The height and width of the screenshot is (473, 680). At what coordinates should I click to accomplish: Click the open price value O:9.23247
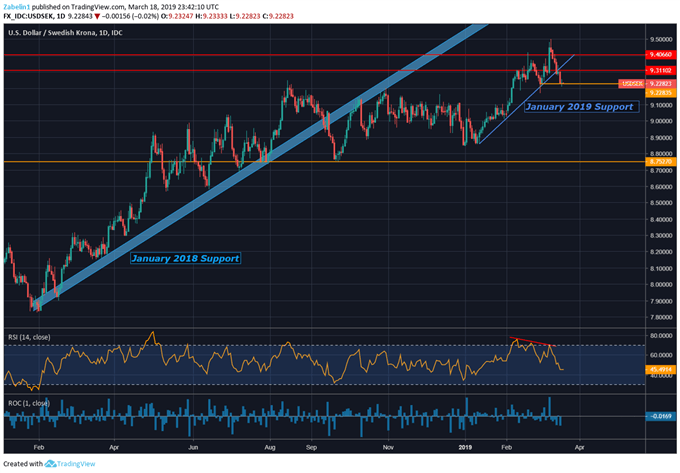click(178, 16)
